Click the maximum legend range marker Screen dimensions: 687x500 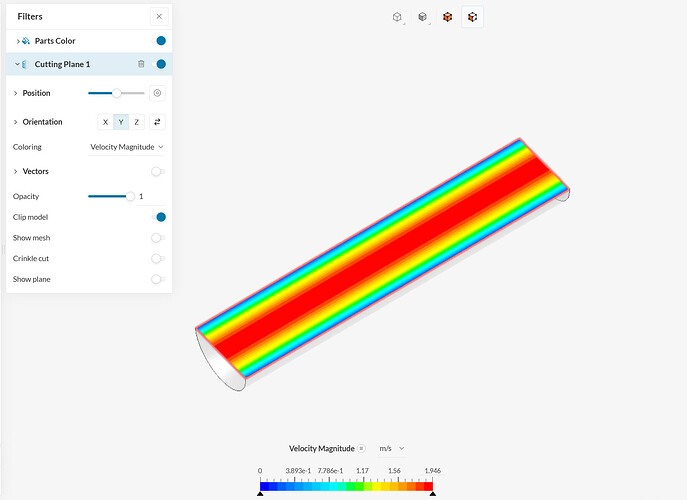[432, 493]
